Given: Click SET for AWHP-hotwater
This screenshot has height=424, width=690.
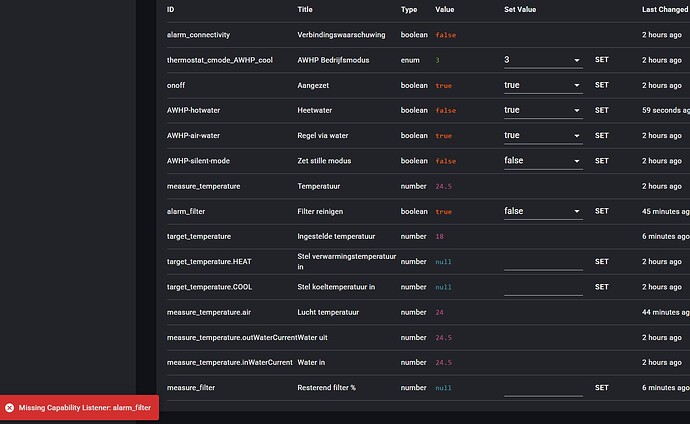Looking at the screenshot, I should (601, 110).
